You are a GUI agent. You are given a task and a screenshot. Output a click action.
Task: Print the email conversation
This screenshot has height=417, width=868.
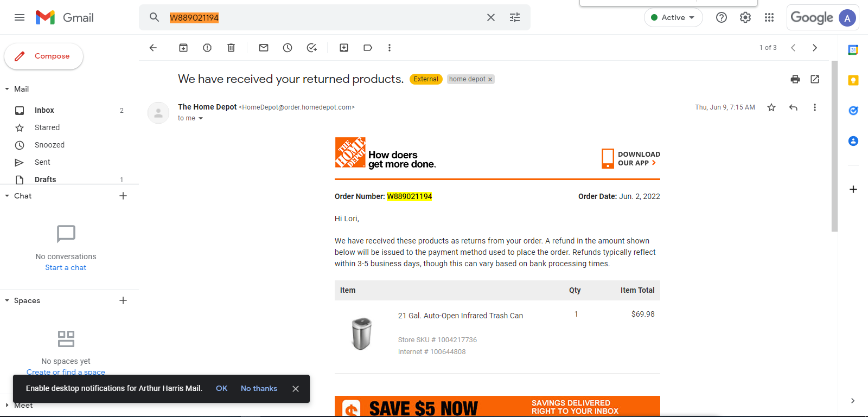[795, 79]
